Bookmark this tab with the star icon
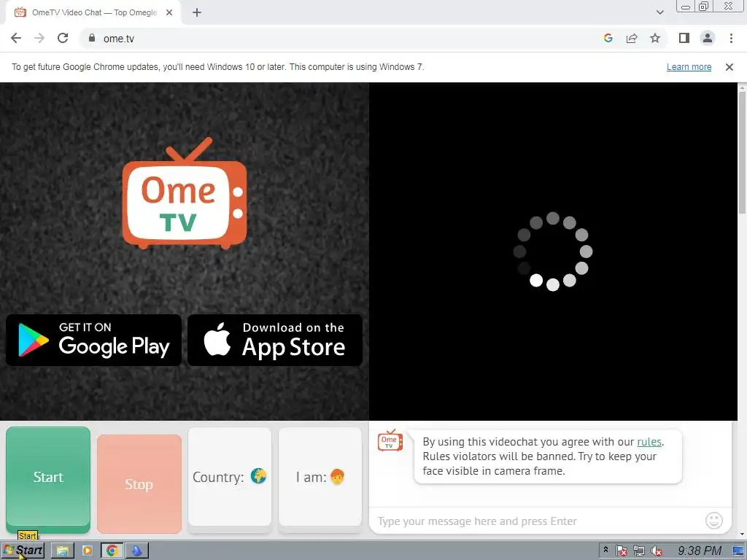The height and width of the screenshot is (560, 747). [655, 38]
